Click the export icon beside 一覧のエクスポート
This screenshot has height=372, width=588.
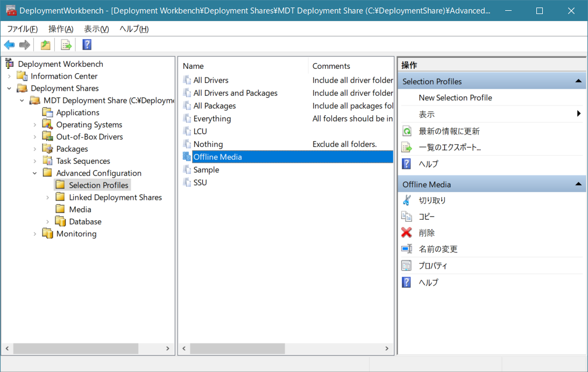pos(407,147)
